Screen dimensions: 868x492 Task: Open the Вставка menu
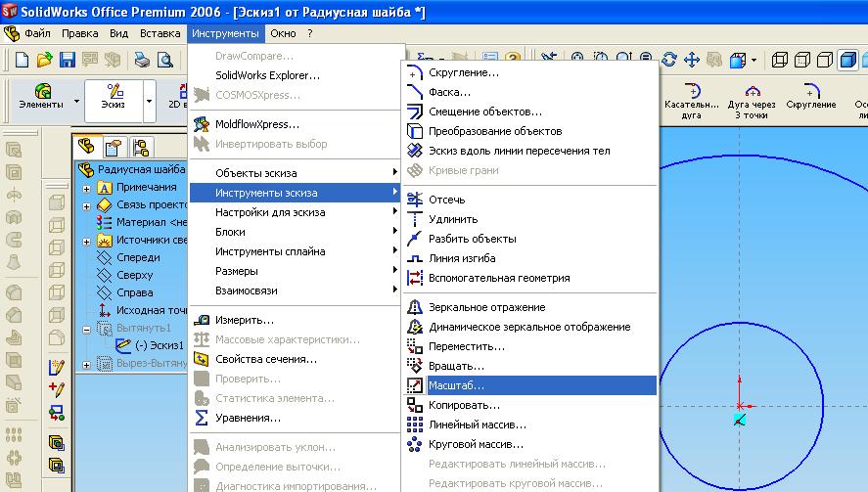coord(160,33)
